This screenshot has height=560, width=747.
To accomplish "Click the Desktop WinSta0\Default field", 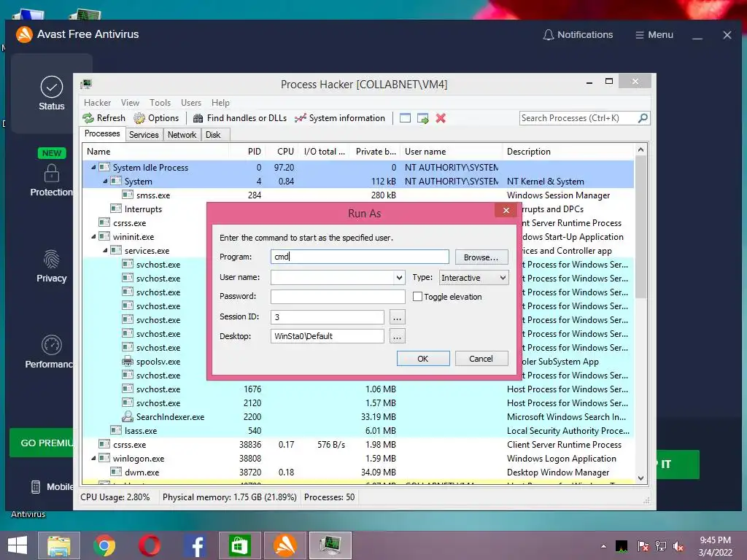I will [328, 336].
